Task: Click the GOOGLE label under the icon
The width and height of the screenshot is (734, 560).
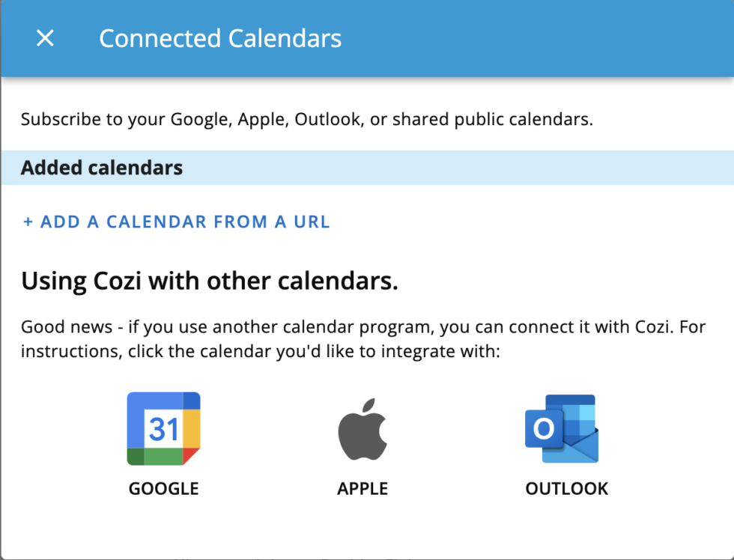Action: [163, 489]
